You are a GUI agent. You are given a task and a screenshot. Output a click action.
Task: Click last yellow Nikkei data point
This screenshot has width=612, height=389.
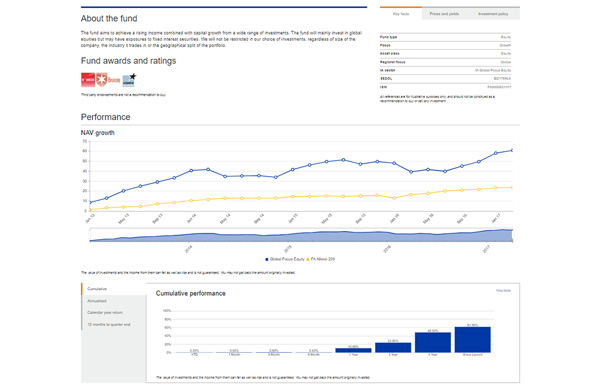(512, 187)
